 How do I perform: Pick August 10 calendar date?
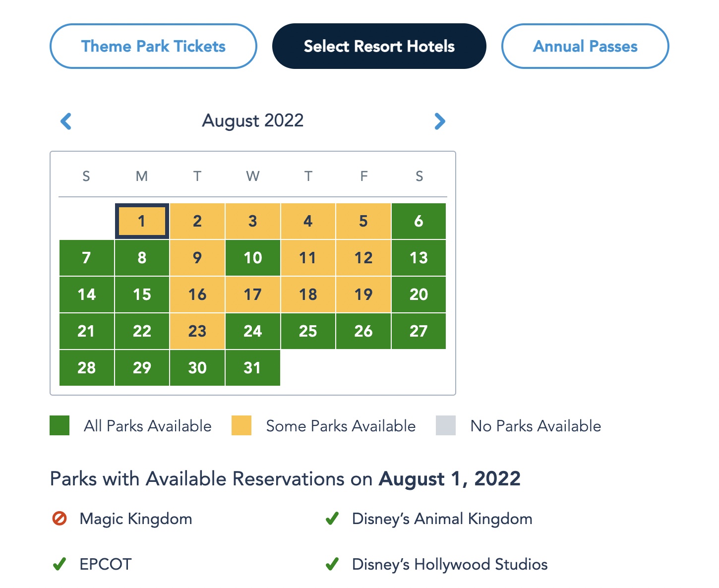[252, 258]
